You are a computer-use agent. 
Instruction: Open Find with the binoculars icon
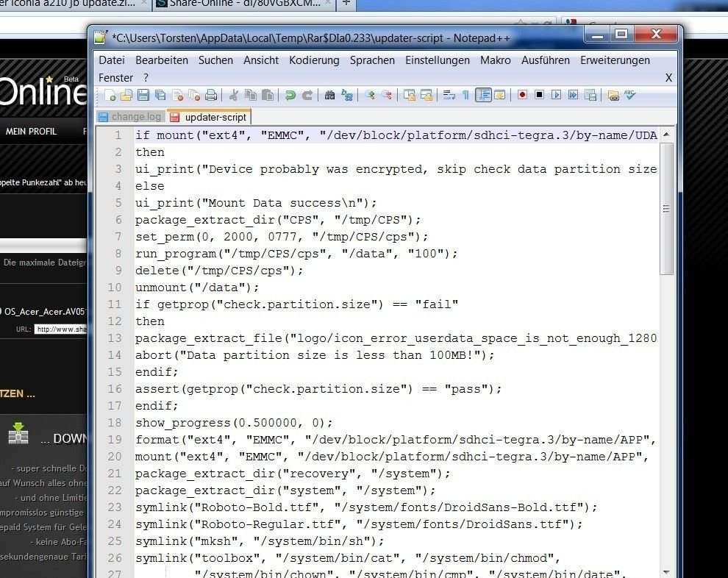coord(329,95)
